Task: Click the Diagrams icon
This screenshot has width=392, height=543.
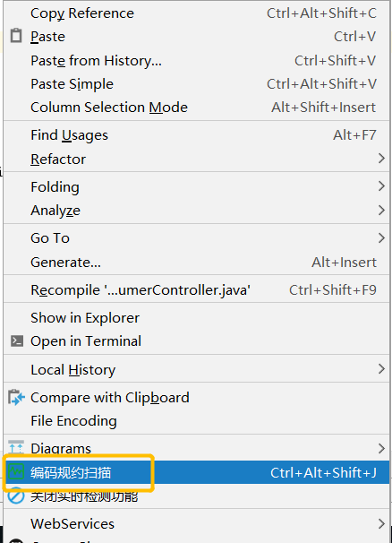Action: coord(16,447)
